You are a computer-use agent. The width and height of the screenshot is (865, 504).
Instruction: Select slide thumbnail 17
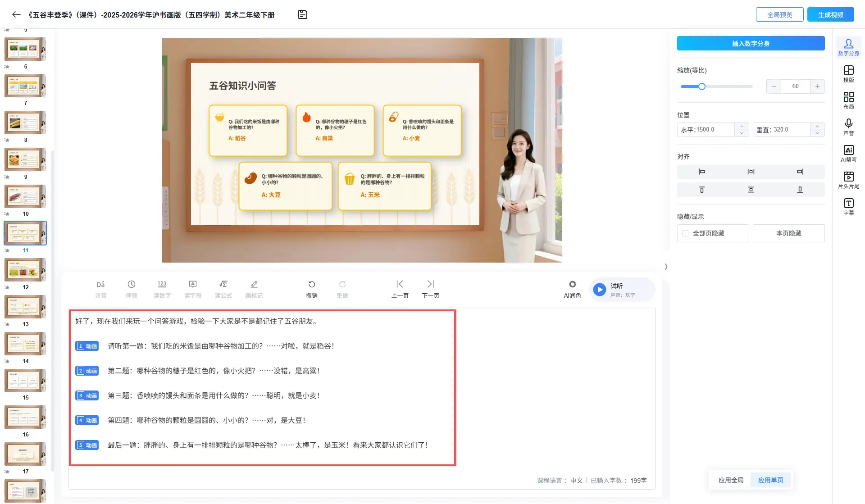[25, 454]
